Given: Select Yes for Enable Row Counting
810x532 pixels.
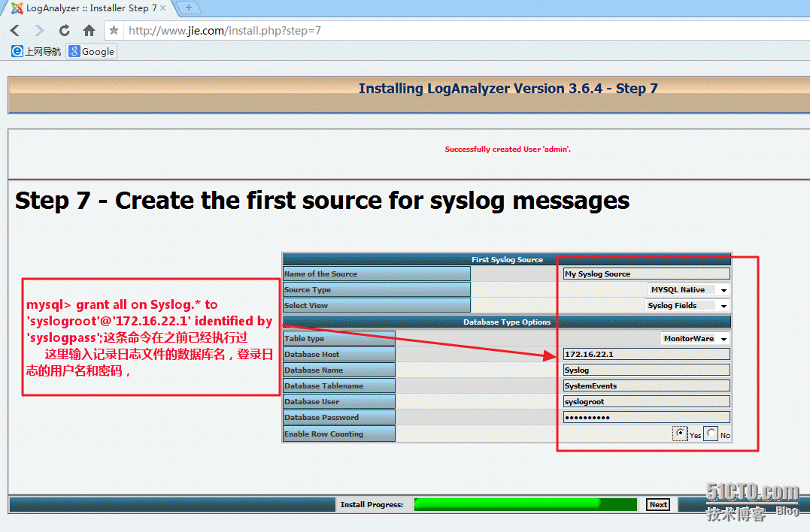Looking at the screenshot, I should pos(680,434).
